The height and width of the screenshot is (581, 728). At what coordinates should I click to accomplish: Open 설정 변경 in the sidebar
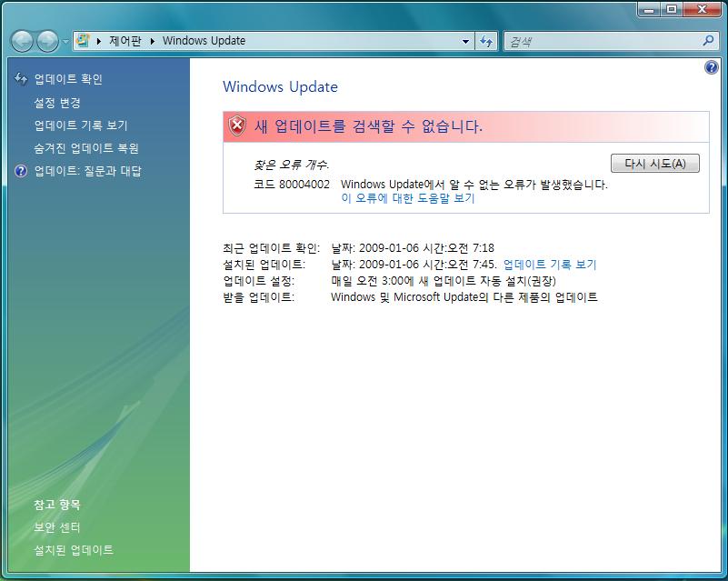[57, 102]
